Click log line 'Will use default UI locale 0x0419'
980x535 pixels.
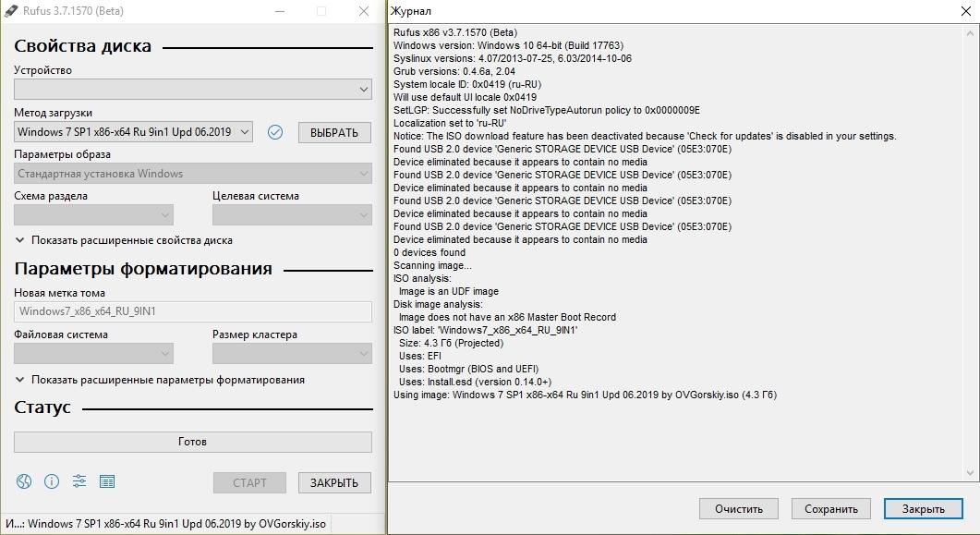[x=465, y=97]
